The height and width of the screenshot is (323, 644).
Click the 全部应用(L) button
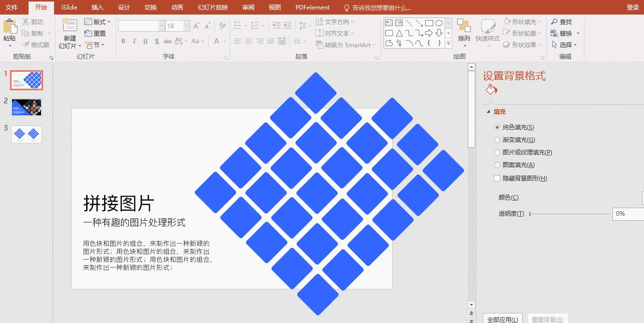pos(502,318)
